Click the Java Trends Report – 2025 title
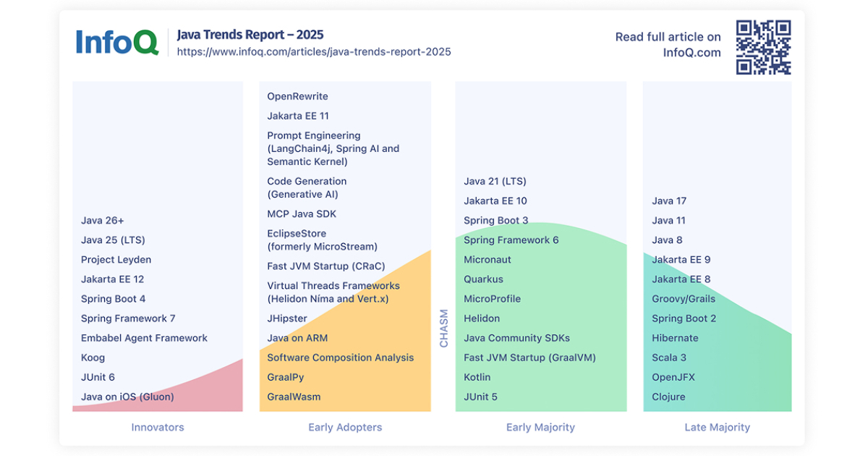The height and width of the screenshot is (456, 868). point(251,34)
